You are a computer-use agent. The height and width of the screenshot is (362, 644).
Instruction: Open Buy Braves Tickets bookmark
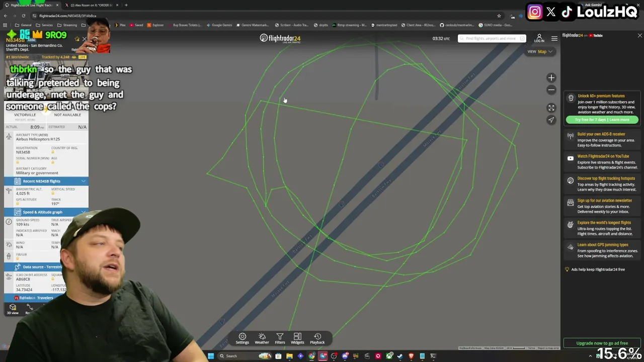185,25
